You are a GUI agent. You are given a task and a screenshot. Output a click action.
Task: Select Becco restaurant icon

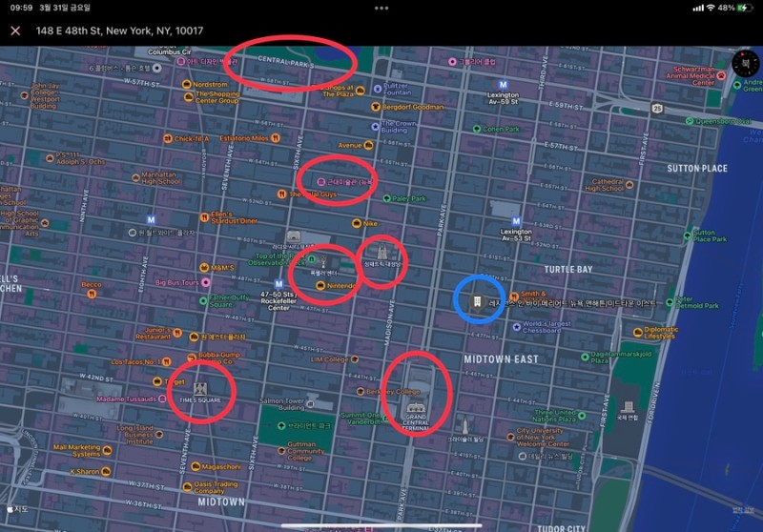click(x=92, y=294)
